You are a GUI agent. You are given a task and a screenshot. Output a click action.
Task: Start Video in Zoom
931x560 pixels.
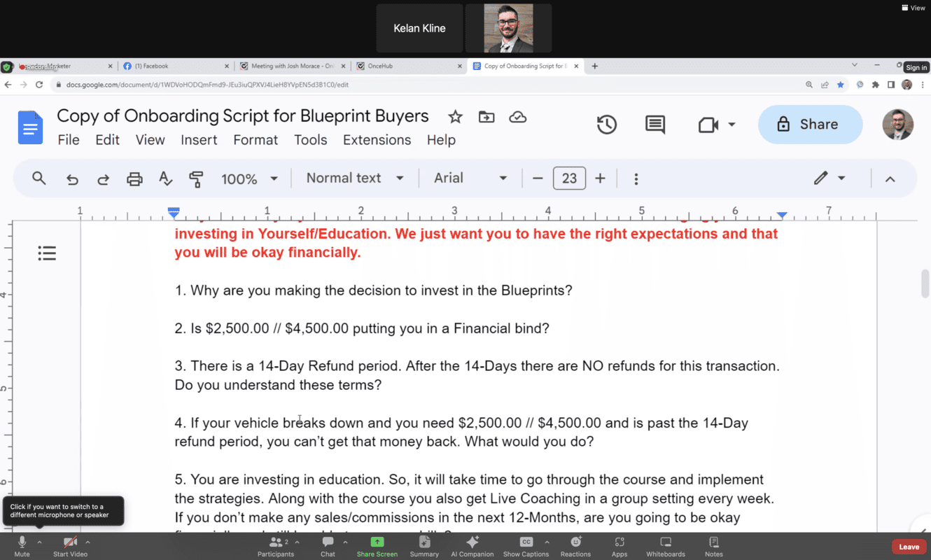point(70,547)
